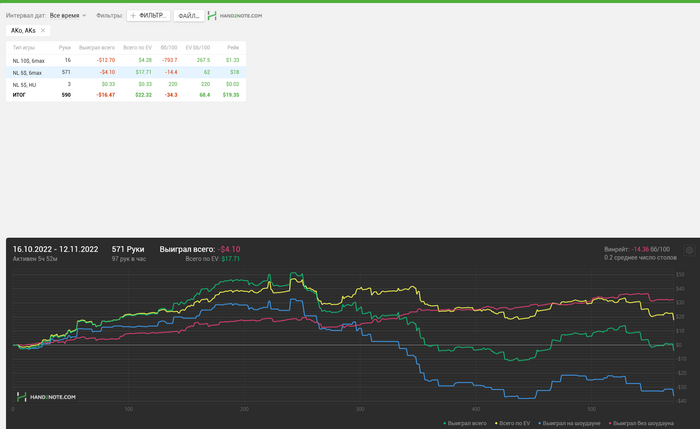Click the '-793.7' bb/100 cell
This screenshot has width=700, height=429.
pyautogui.click(x=170, y=60)
